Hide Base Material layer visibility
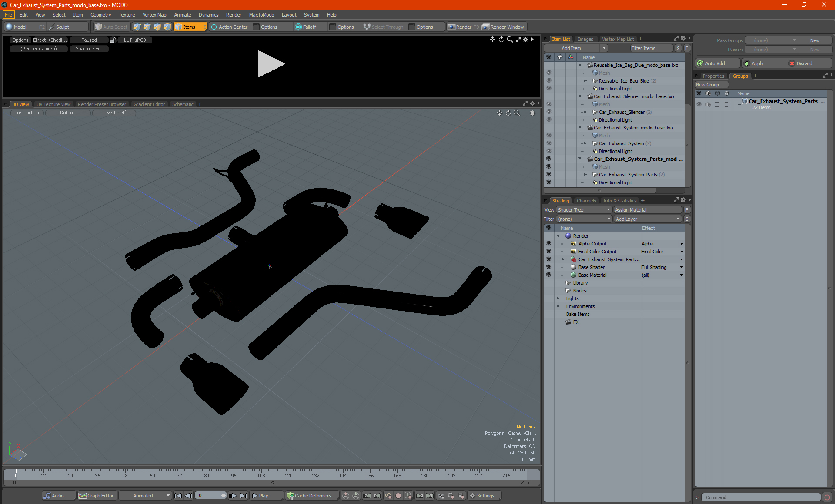The width and height of the screenshot is (835, 504). click(x=548, y=275)
